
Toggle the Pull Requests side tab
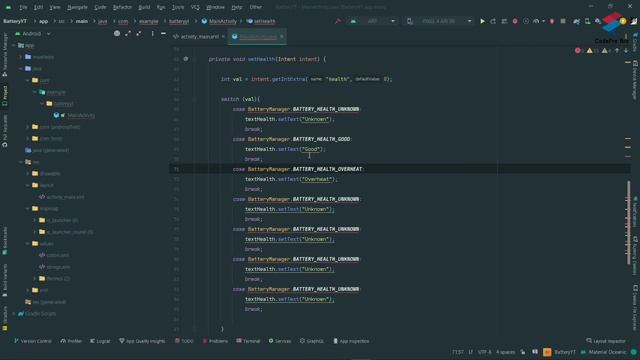coord(5,131)
